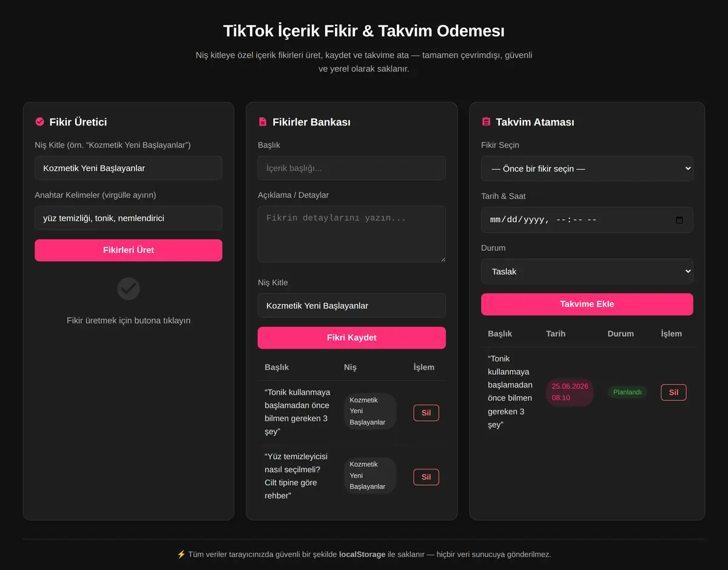Click the 25.06.2026 08:10 date badge
This screenshot has height=570, width=728.
click(570, 392)
